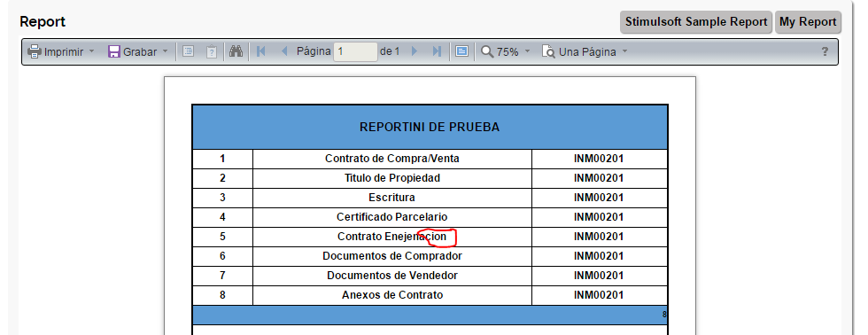Click the 'de 1' total pages label
868x335 pixels.
pos(390,51)
